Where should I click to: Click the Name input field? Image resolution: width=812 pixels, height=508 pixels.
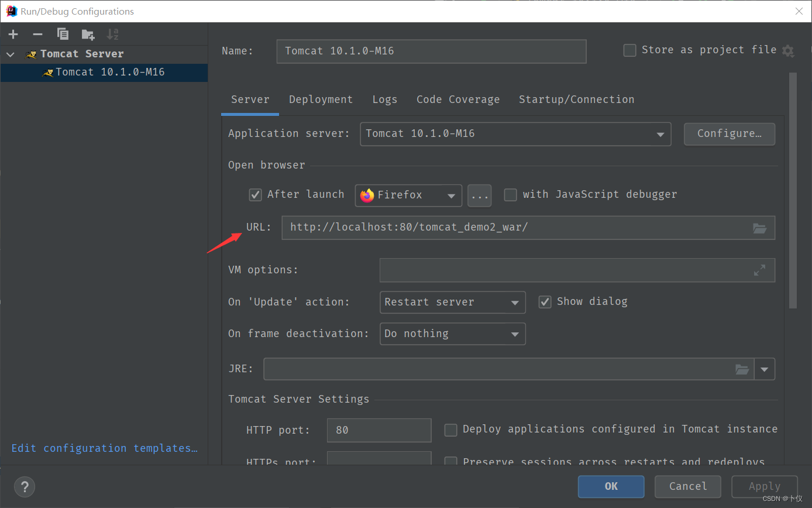click(431, 52)
